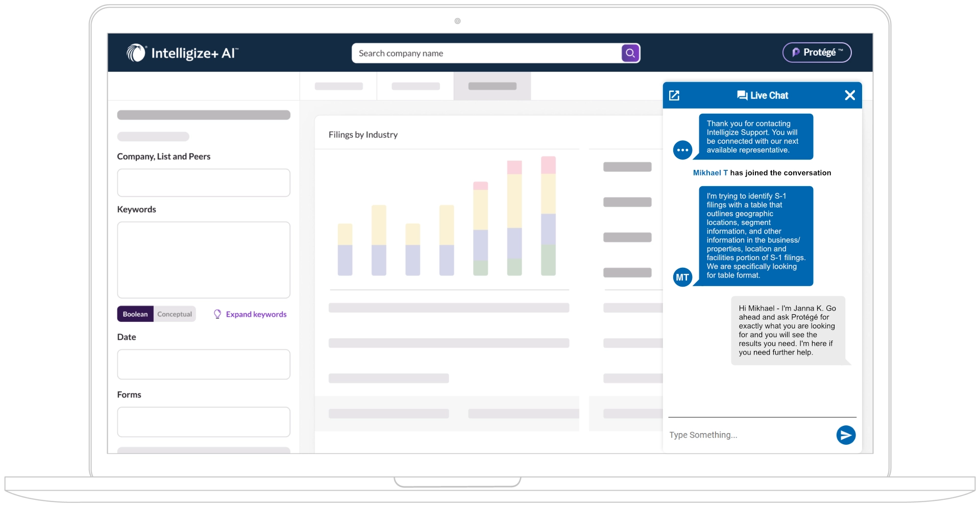Click the purple search magnifier icon
The image size is (980, 507).
click(x=630, y=53)
